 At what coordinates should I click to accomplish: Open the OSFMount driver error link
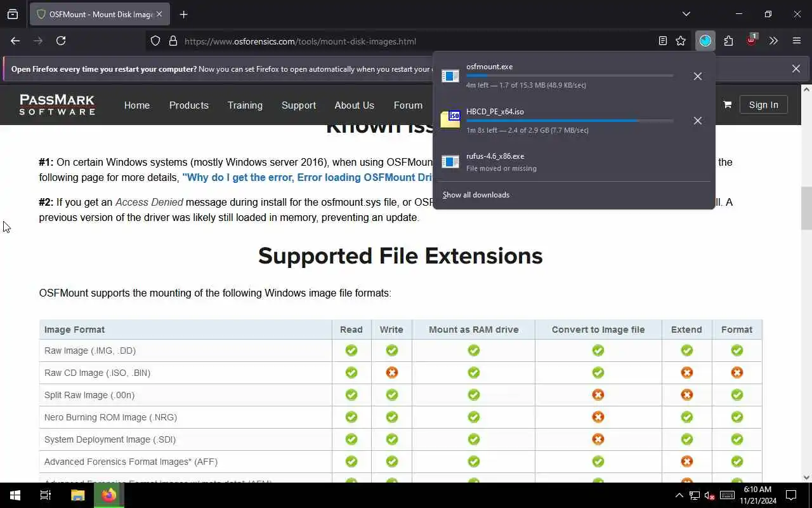pos(308,178)
